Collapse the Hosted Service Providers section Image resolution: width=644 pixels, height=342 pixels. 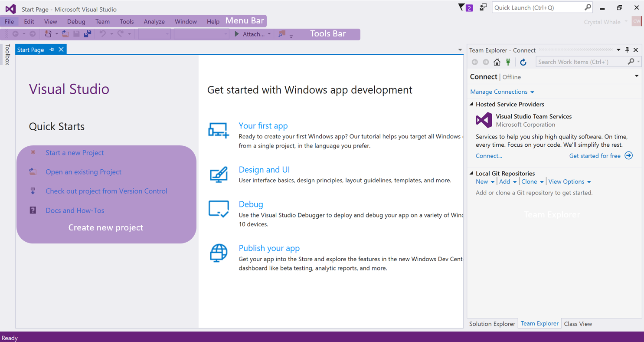[471, 104]
